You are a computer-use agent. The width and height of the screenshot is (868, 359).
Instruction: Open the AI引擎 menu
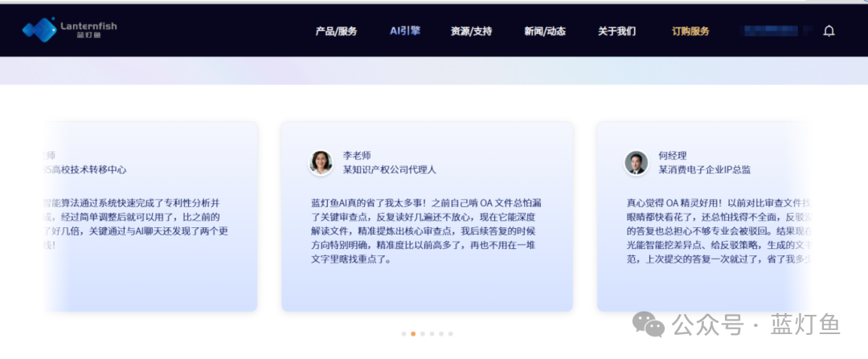[x=404, y=31]
